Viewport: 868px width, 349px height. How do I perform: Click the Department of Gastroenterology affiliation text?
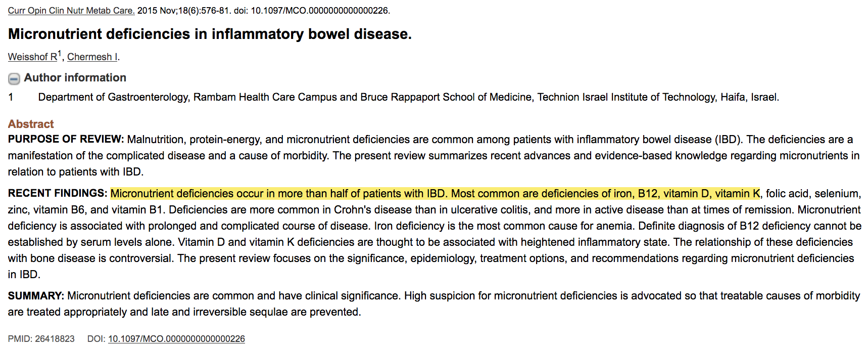(408, 97)
